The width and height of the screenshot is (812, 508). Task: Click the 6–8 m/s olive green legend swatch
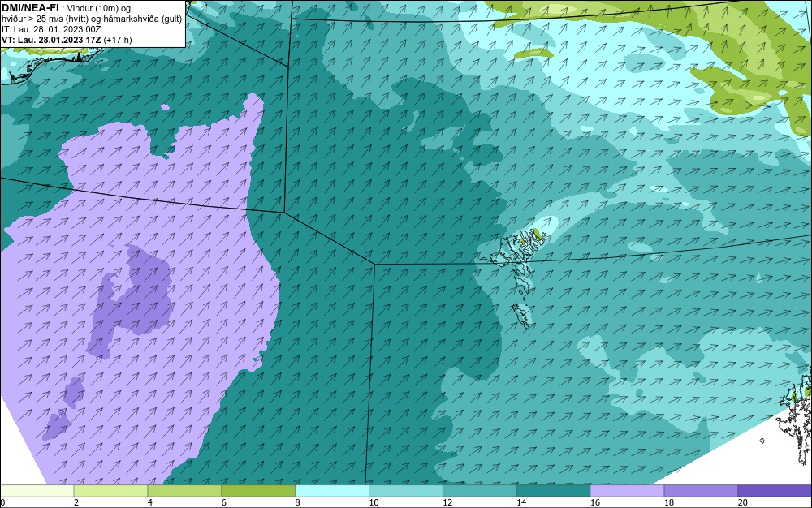pyautogui.click(x=258, y=491)
